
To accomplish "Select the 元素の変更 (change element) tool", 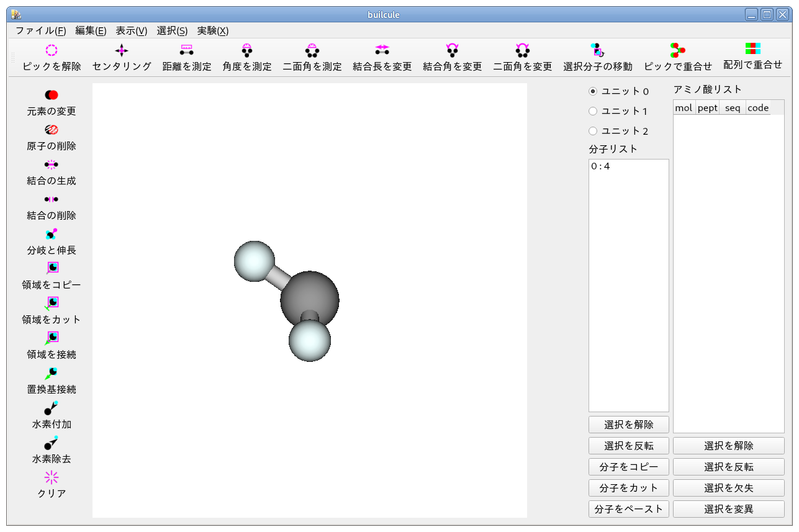I will [x=50, y=104].
